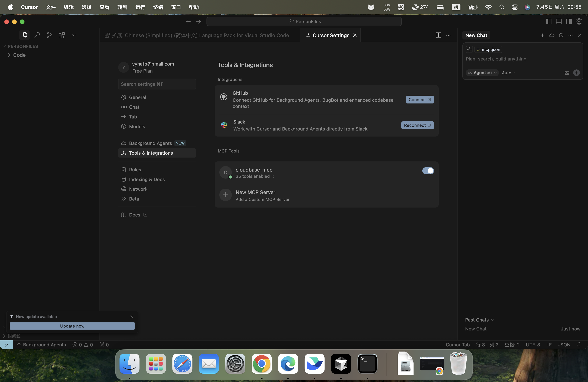Close the Cursor Settings tab
588x382 pixels.
coord(355,35)
